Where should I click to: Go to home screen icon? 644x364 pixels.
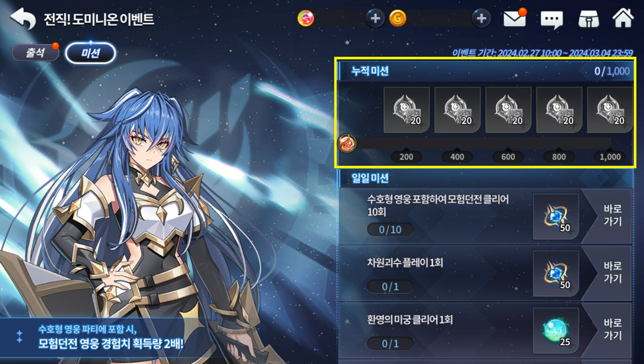click(x=623, y=18)
